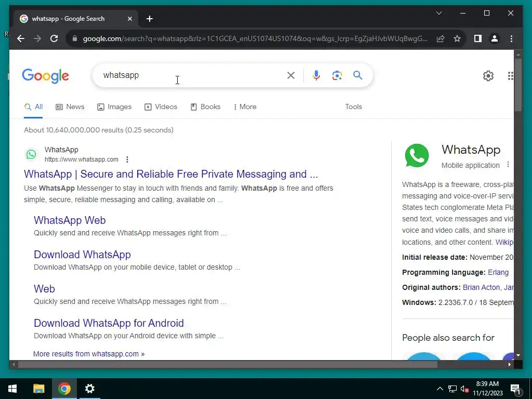This screenshot has width=532, height=399.
Task: Switch to the Videos tab
Action: coord(161,107)
